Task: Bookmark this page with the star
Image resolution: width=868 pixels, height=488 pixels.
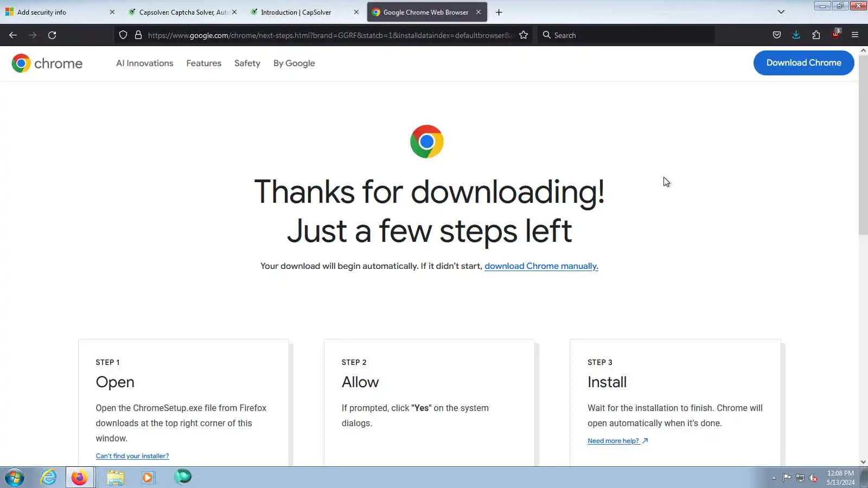Action: pyautogui.click(x=524, y=35)
